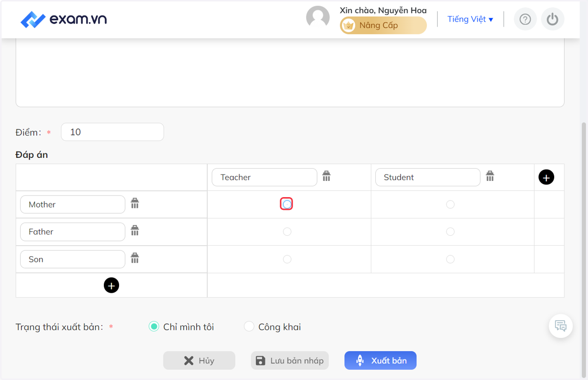Screen dimensions: 588x380
Task: Open the Tiếng Việt language dropdown
Action: coord(470,19)
